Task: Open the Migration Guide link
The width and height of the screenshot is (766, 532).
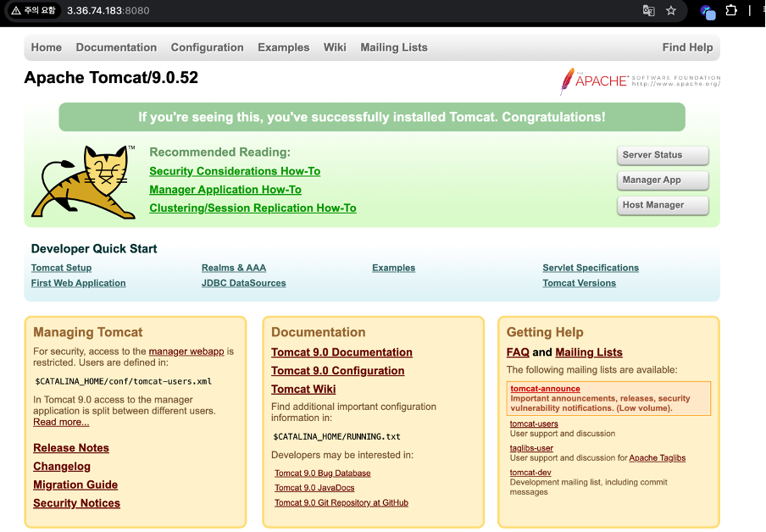Action: 75,485
